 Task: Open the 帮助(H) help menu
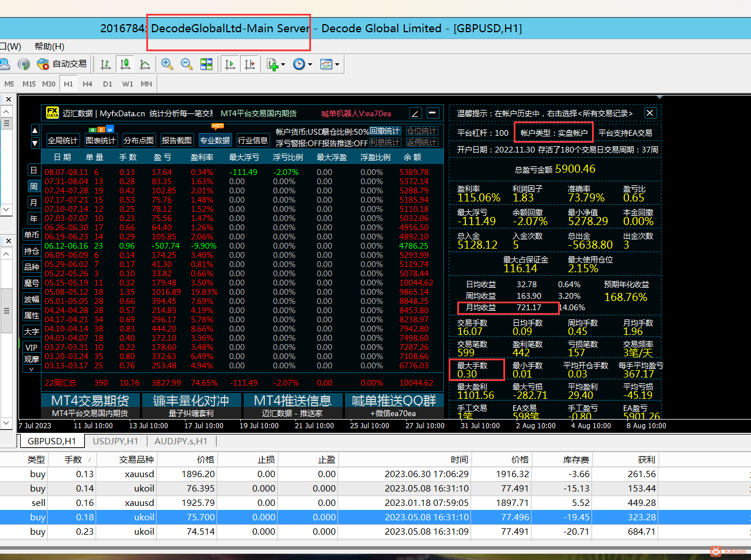coord(49,46)
